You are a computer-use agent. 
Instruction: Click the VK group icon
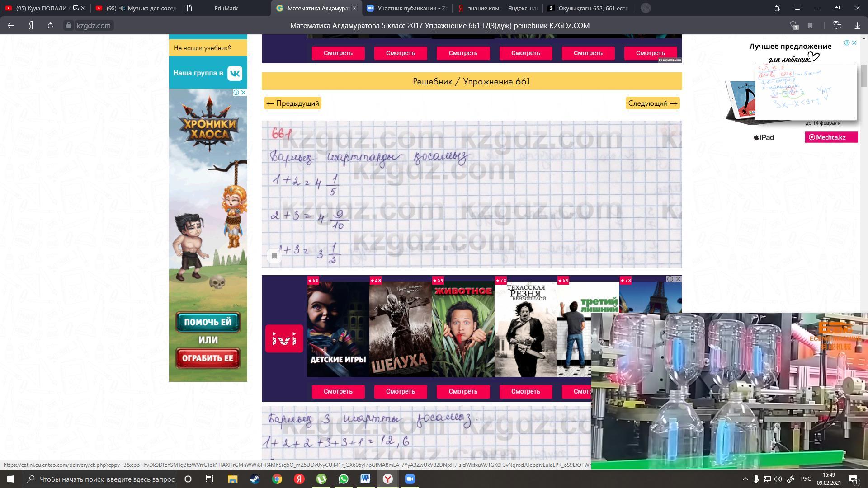tap(235, 73)
